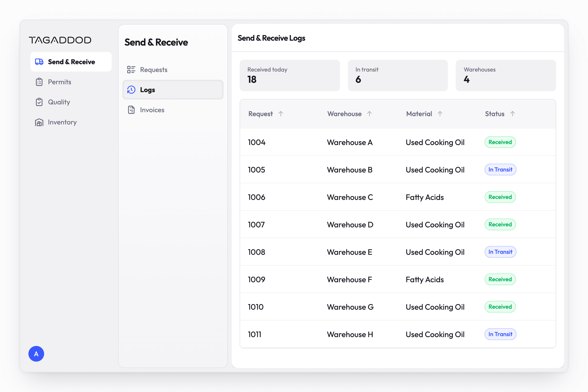Click Warehouse F cell

(350, 280)
